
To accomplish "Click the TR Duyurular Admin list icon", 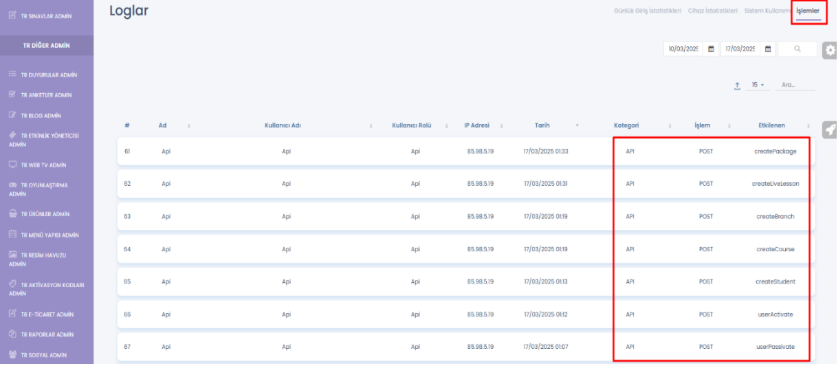I will point(13,74).
